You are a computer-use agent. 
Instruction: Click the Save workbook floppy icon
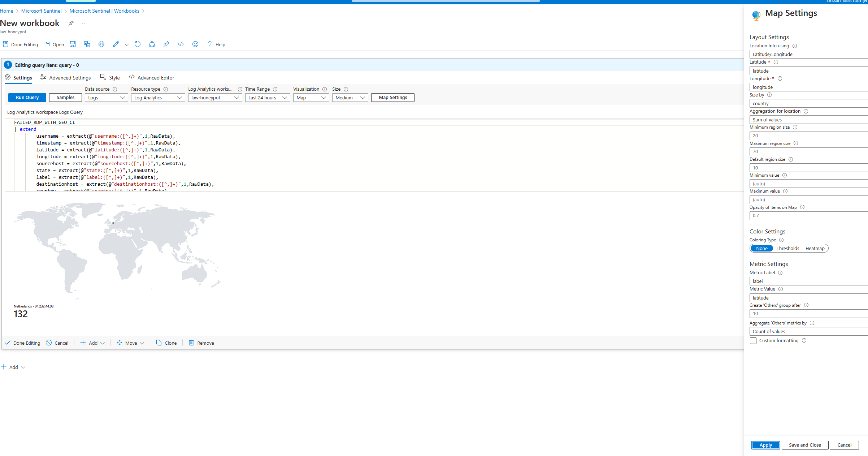tap(73, 44)
